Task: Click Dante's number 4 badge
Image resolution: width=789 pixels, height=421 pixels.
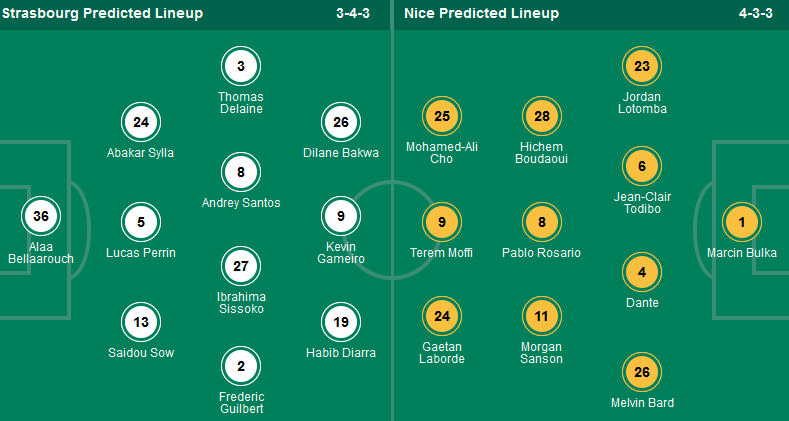Action: [641, 272]
